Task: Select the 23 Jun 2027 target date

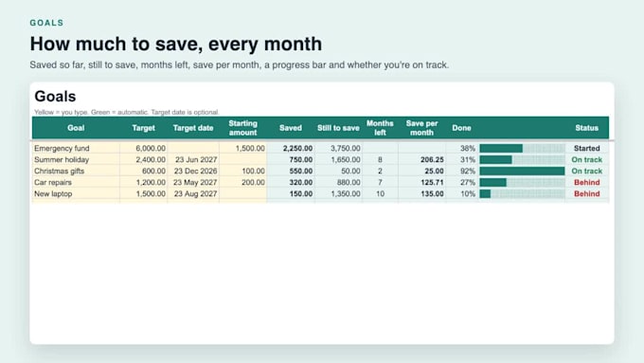Action: (193, 159)
